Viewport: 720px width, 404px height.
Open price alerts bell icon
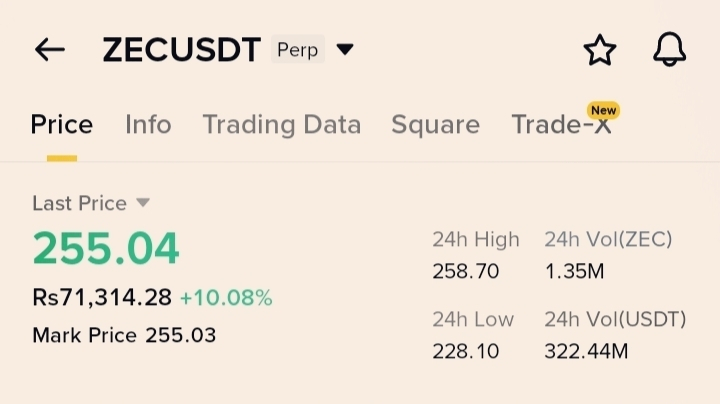coord(669,50)
